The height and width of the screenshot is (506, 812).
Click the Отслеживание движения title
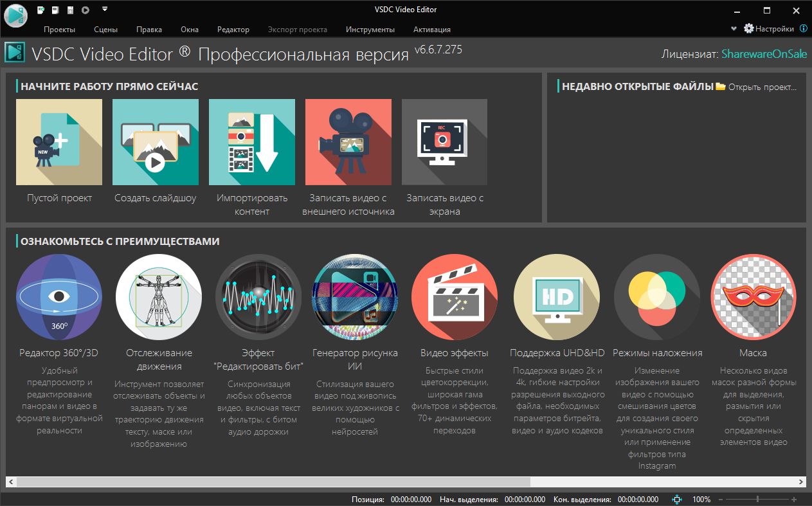(159, 359)
